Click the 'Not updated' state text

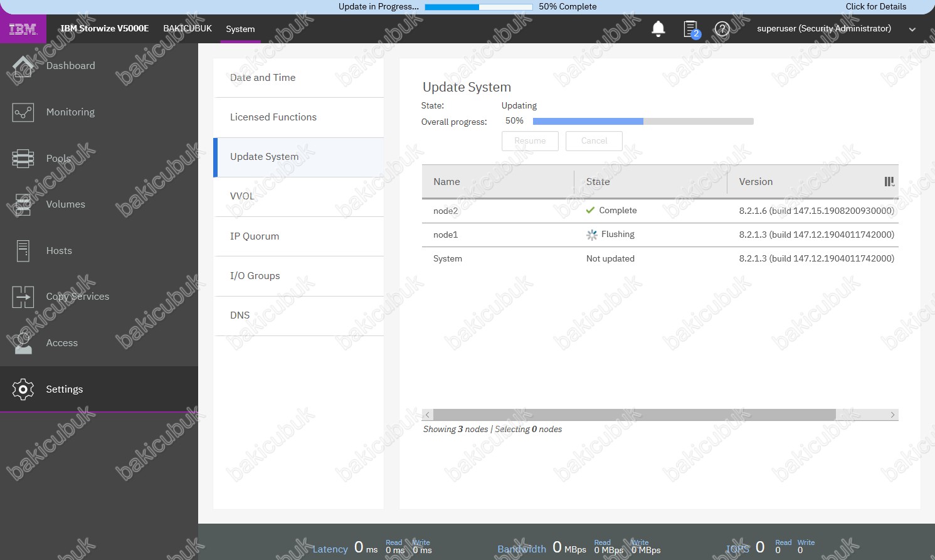click(610, 259)
